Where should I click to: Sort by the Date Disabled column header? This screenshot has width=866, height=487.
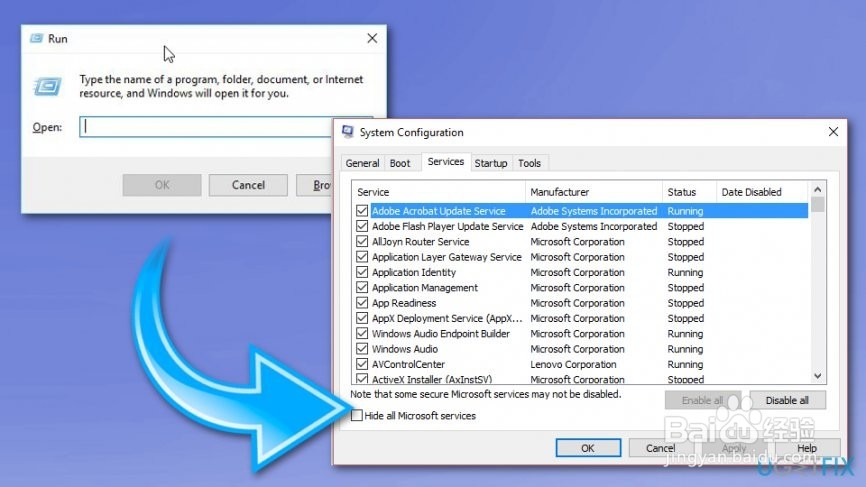[762, 192]
